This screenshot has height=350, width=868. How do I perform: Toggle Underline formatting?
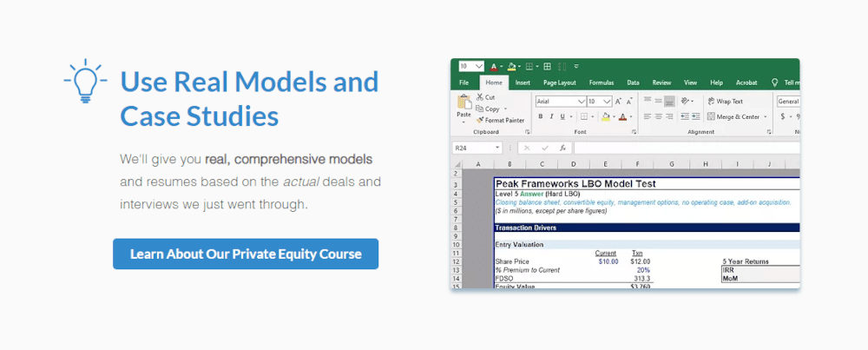562,117
